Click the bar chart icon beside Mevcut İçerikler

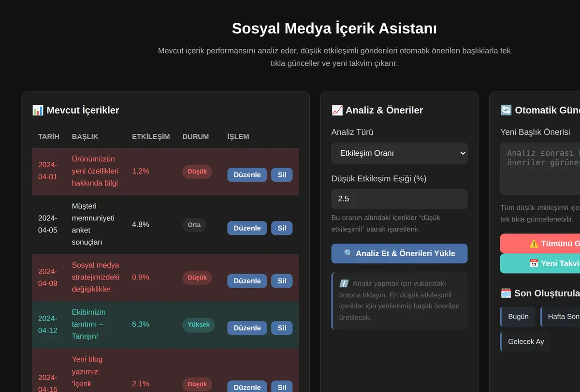coord(38,110)
